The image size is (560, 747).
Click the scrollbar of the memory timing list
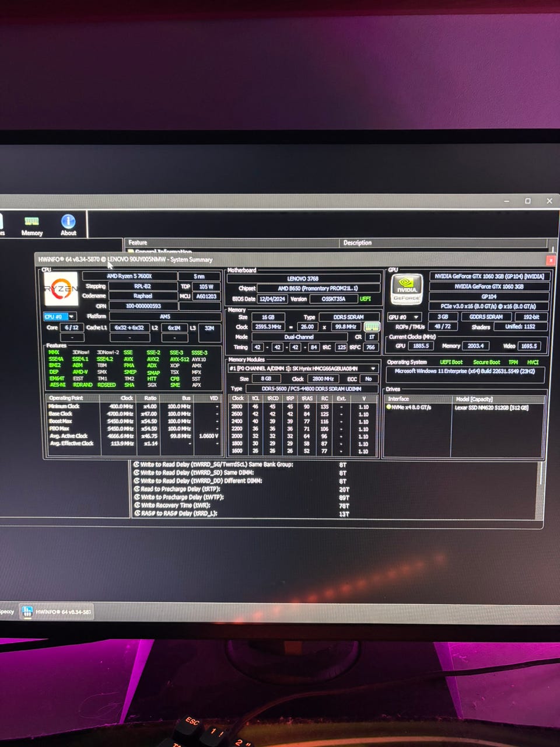pyautogui.click(x=541, y=490)
